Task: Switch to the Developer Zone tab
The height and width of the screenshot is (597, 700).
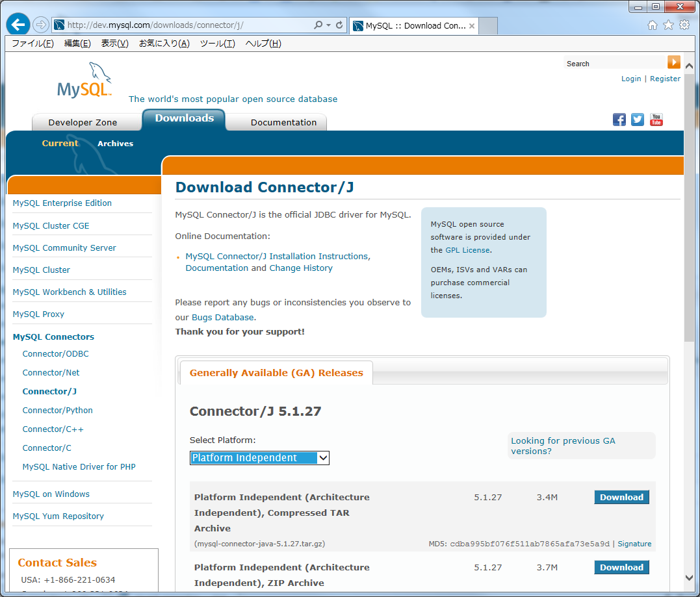Action: pyautogui.click(x=83, y=122)
